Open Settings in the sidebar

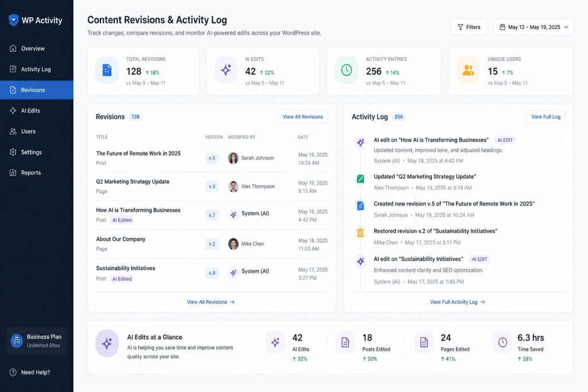click(37, 152)
